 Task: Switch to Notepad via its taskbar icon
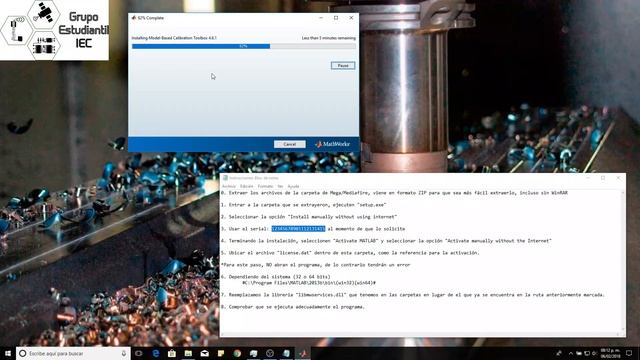286,353
